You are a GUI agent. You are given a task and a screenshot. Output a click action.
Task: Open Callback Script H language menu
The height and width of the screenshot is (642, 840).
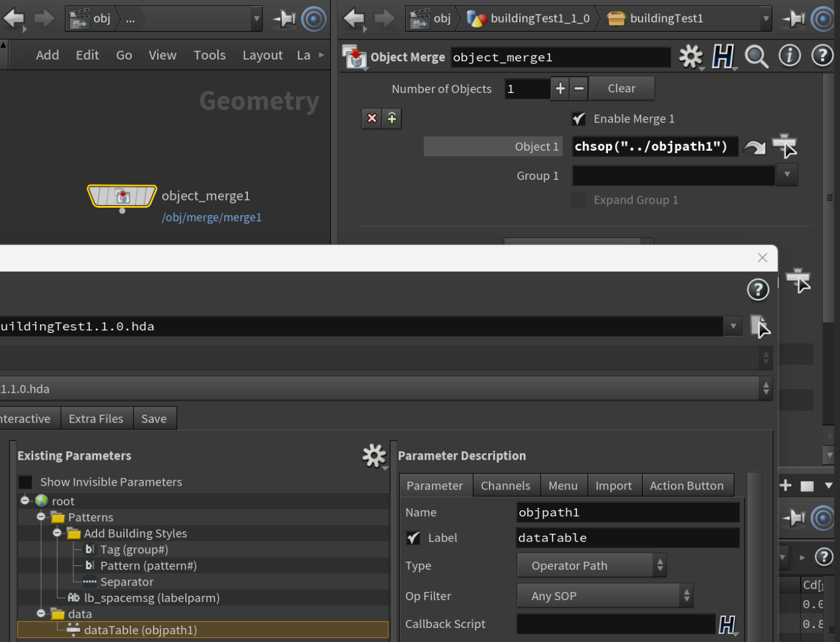(x=728, y=624)
